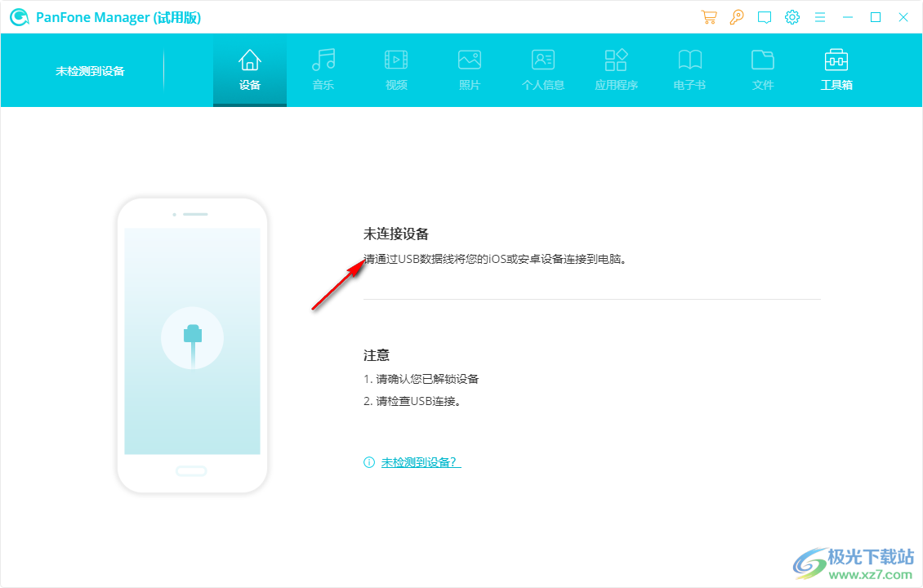Image resolution: width=923 pixels, height=588 pixels.
Task: Click the USB plug icon on phone illustration
Action: 193,338
